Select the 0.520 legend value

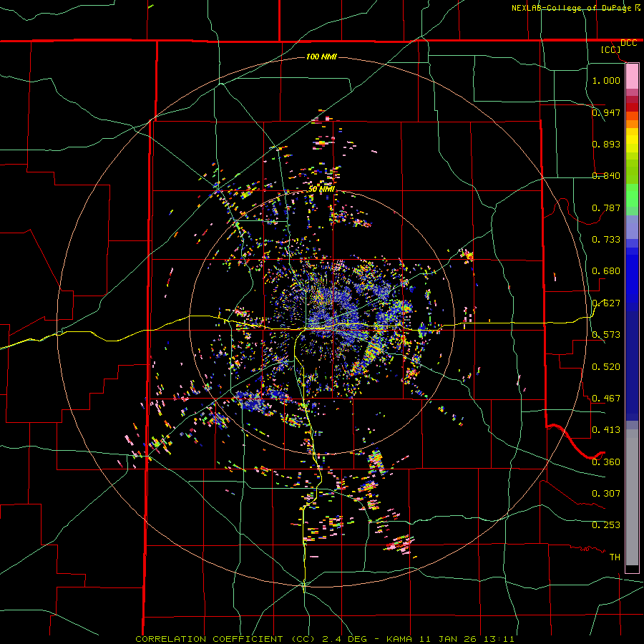tap(606, 367)
